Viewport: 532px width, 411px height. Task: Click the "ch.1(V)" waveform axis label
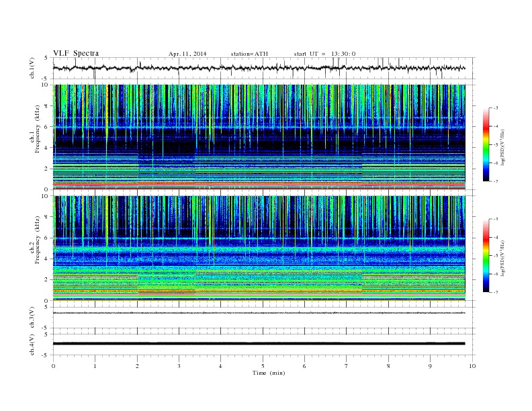(x=32, y=68)
